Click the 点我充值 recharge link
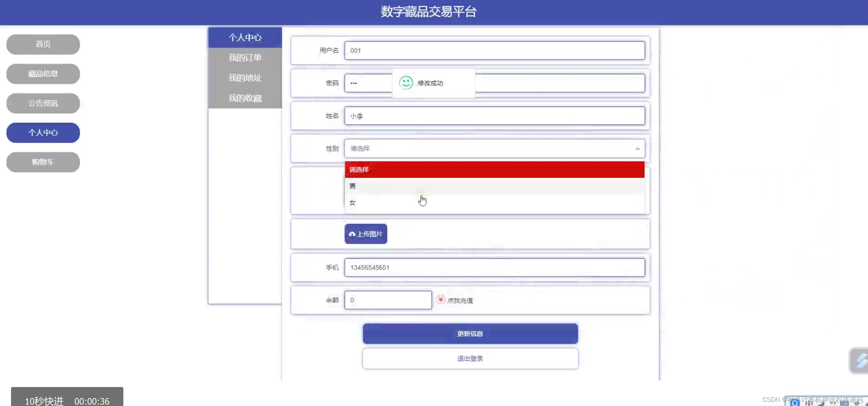The image size is (868, 406). tap(460, 300)
